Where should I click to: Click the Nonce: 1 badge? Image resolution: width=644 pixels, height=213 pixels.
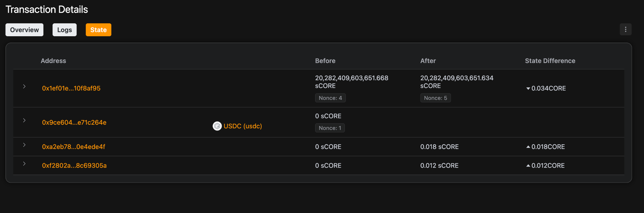pyautogui.click(x=330, y=128)
